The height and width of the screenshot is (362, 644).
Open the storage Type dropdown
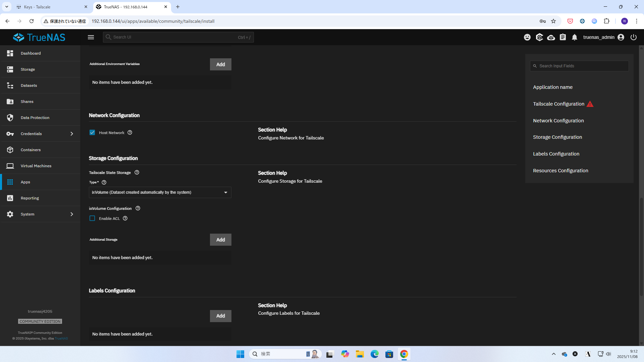[x=160, y=192]
